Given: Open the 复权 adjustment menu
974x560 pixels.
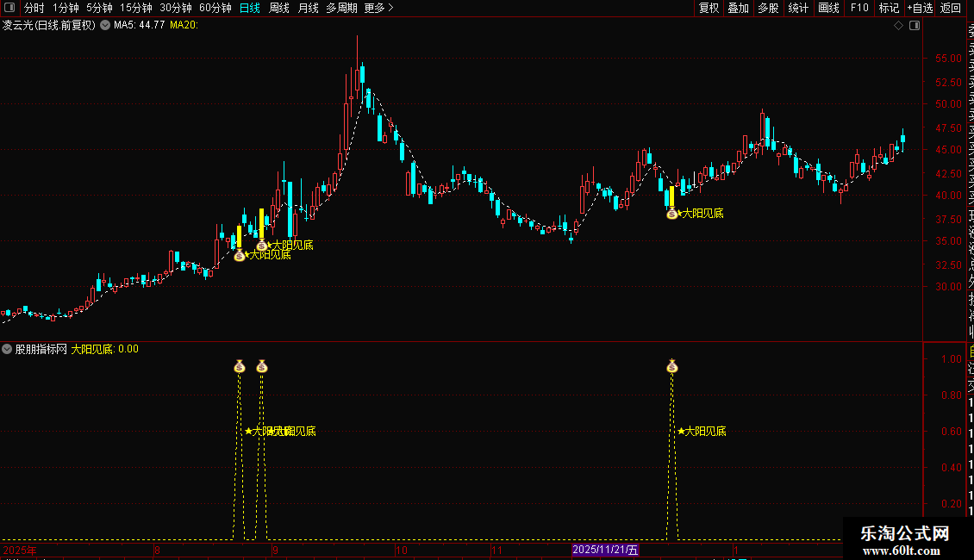Looking at the screenshot, I should click(x=709, y=8).
